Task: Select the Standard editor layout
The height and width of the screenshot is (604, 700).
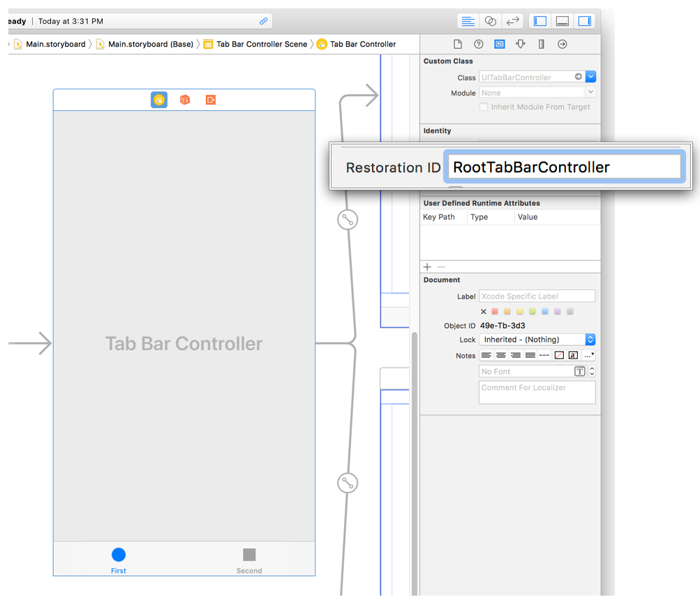Action: click(468, 22)
